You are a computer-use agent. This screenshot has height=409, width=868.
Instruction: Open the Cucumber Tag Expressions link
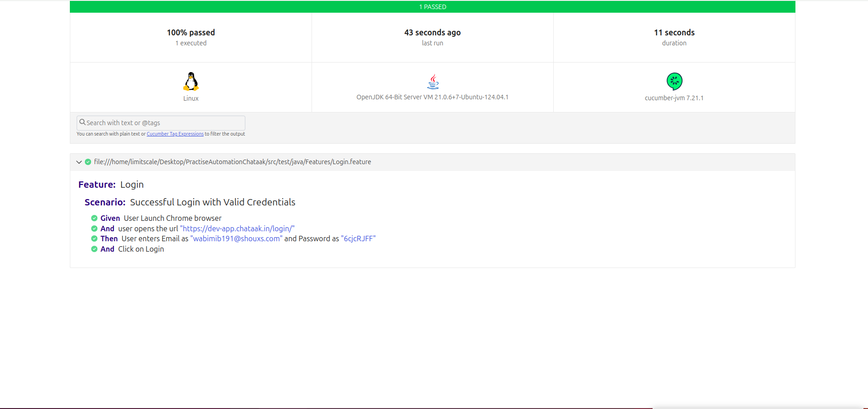pos(175,134)
